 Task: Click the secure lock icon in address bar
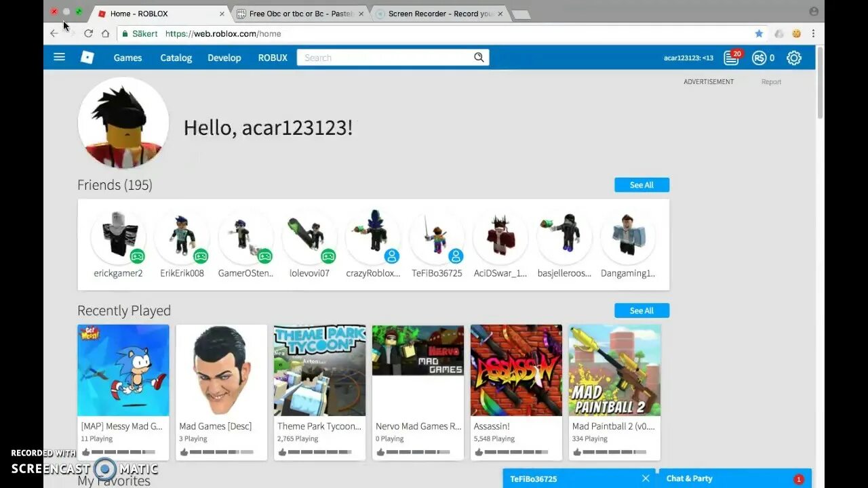125,33
